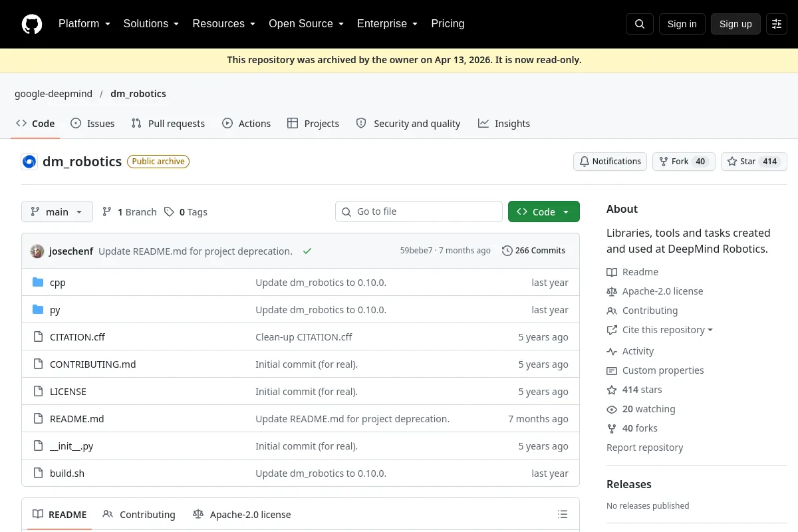Click the tag icon beside 0 Tags
The image size is (798, 532).
click(x=170, y=211)
